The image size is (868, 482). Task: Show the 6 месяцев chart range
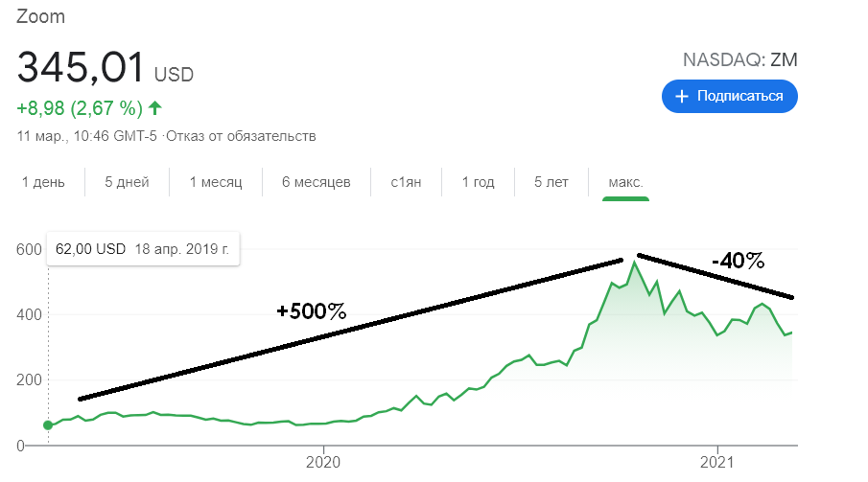pos(316,182)
